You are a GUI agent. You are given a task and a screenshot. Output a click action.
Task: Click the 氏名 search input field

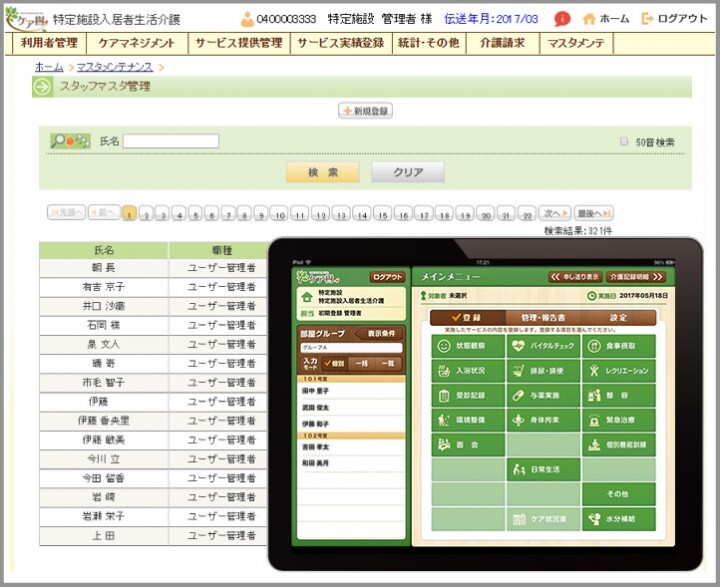(171, 141)
